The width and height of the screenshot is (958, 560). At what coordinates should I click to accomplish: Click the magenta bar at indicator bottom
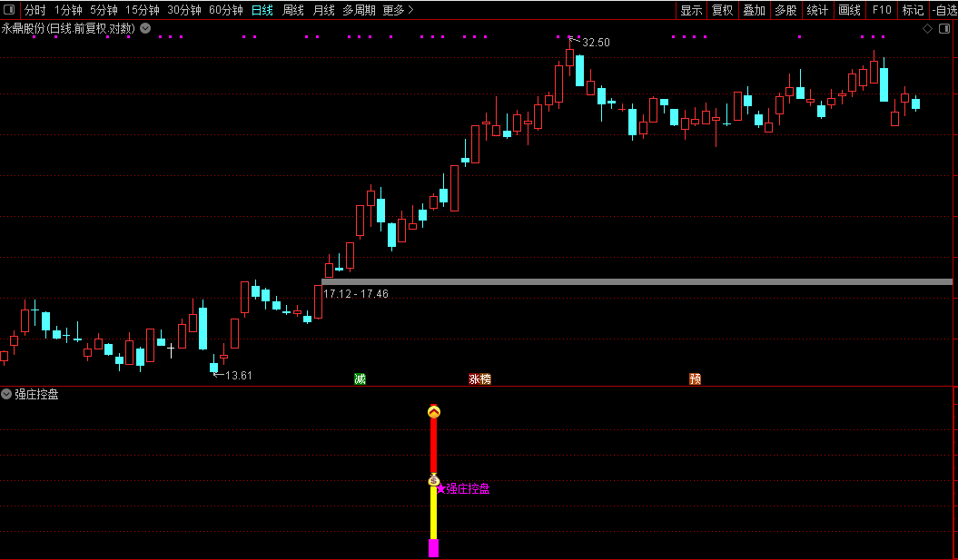pyautogui.click(x=434, y=548)
